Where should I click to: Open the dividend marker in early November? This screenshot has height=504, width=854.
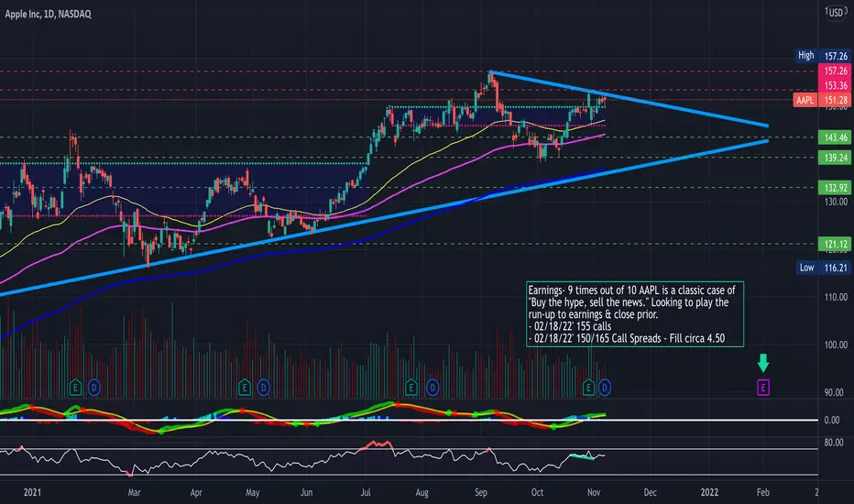point(604,388)
